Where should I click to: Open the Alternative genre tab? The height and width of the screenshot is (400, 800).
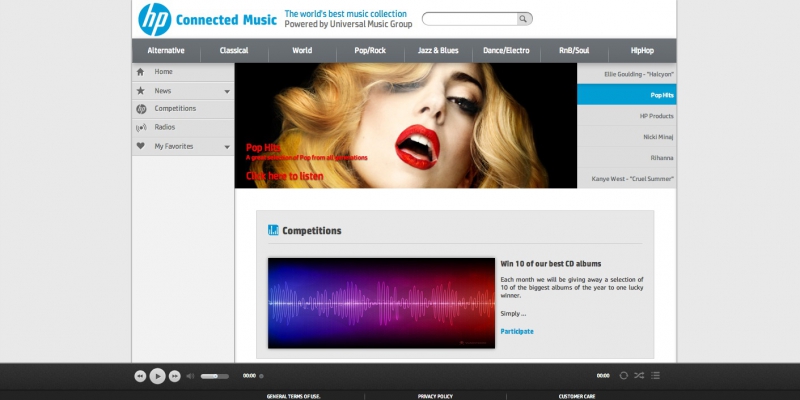(x=166, y=51)
